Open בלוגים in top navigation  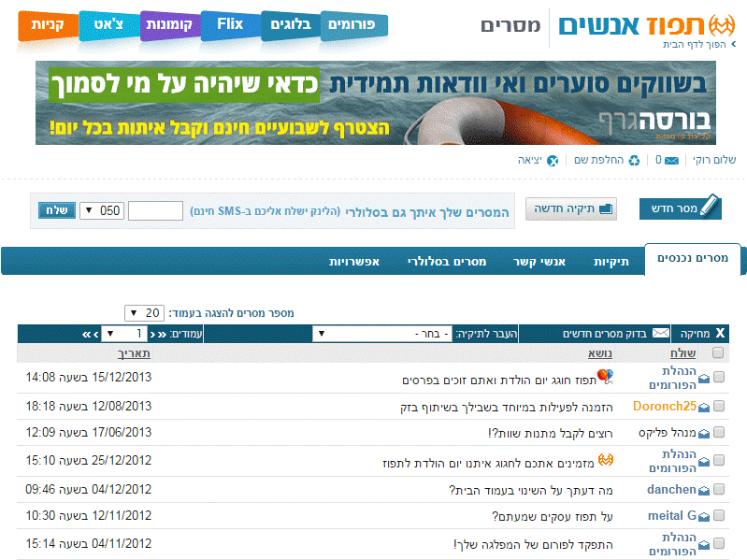[x=290, y=26]
